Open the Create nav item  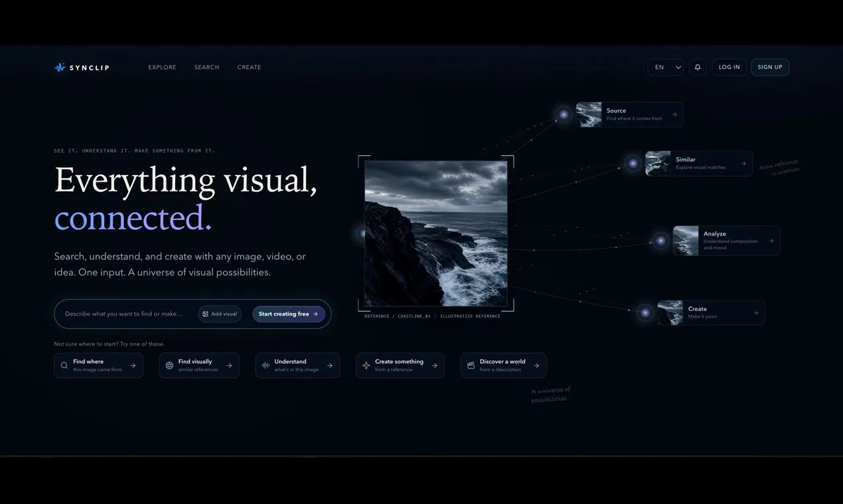pos(249,67)
